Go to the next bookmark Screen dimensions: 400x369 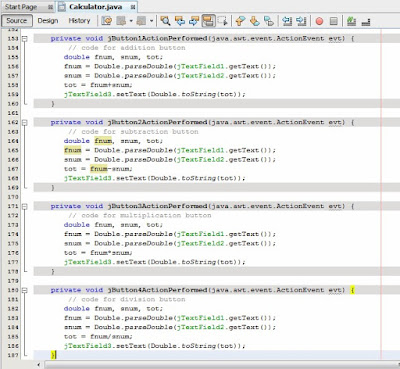(254, 21)
